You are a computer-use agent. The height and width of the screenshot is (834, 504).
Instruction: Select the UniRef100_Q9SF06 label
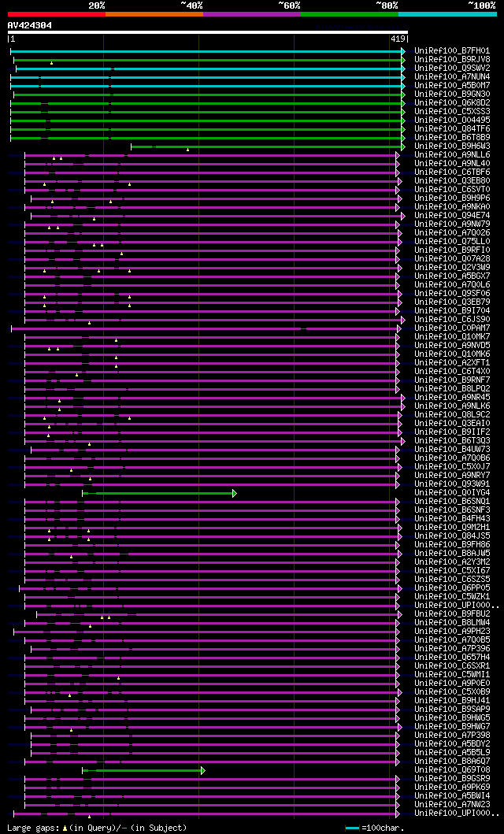coord(453,293)
